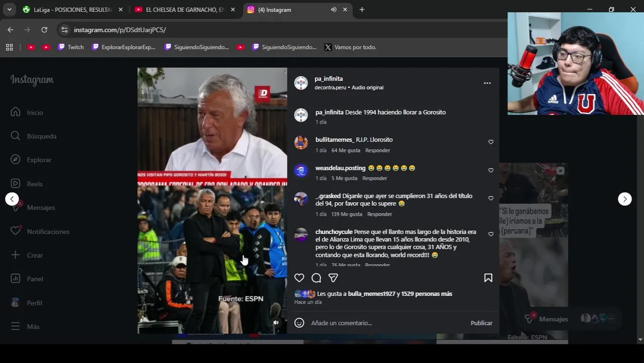
Task: Toggle video sound mute icon
Action: click(276, 323)
